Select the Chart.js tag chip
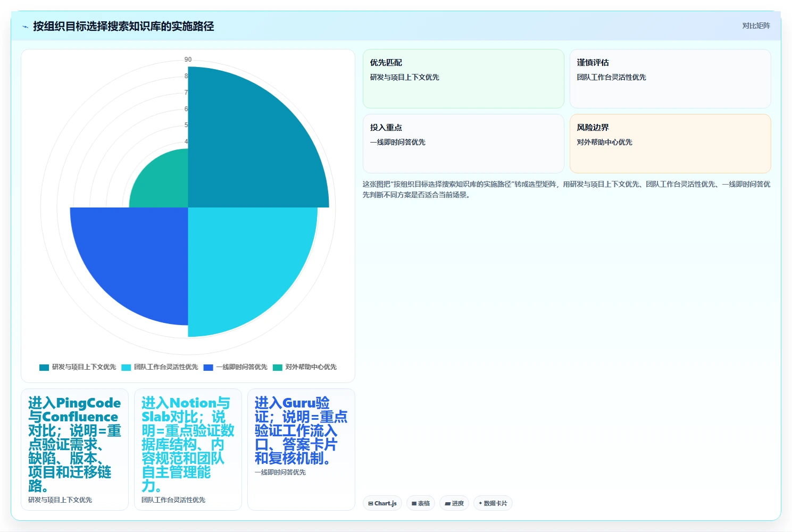 click(x=382, y=503)
